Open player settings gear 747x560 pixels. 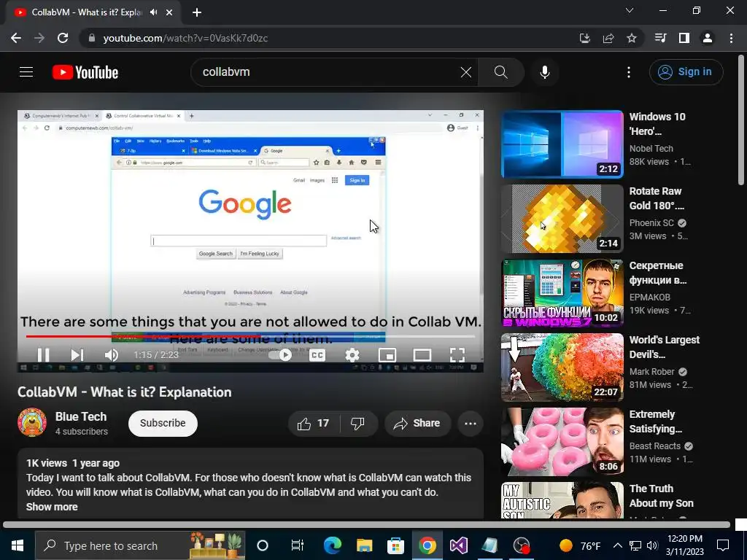[352, 355]
